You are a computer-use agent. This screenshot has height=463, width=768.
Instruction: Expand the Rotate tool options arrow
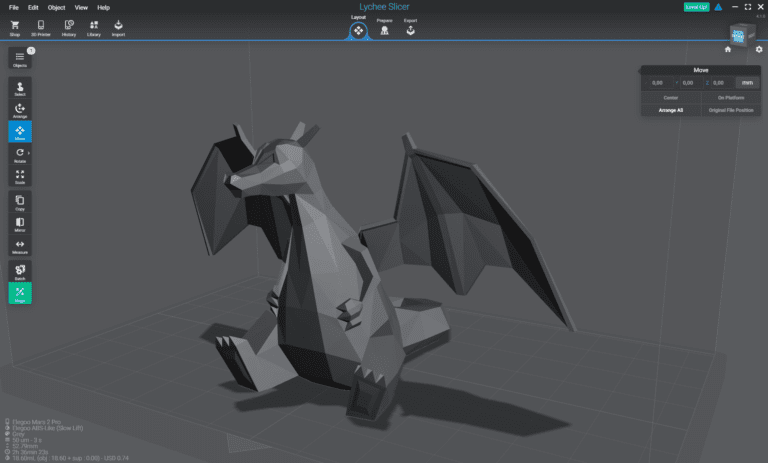click(29, 153)
